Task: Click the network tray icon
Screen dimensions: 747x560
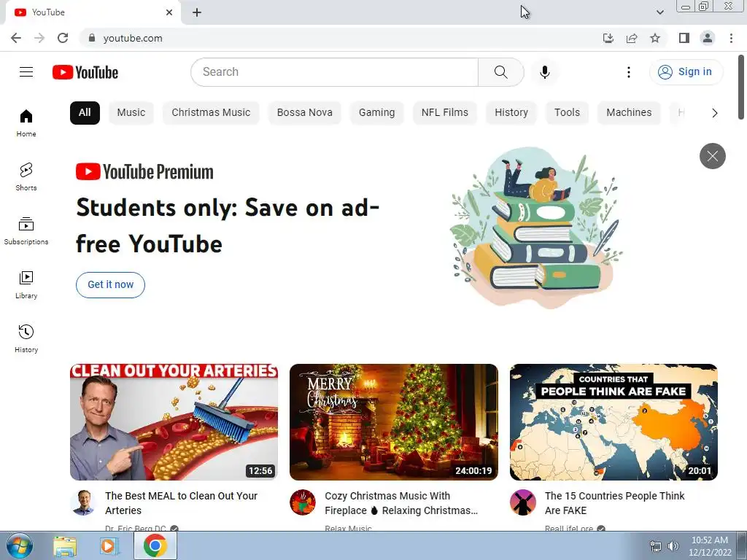Action: 656,546
